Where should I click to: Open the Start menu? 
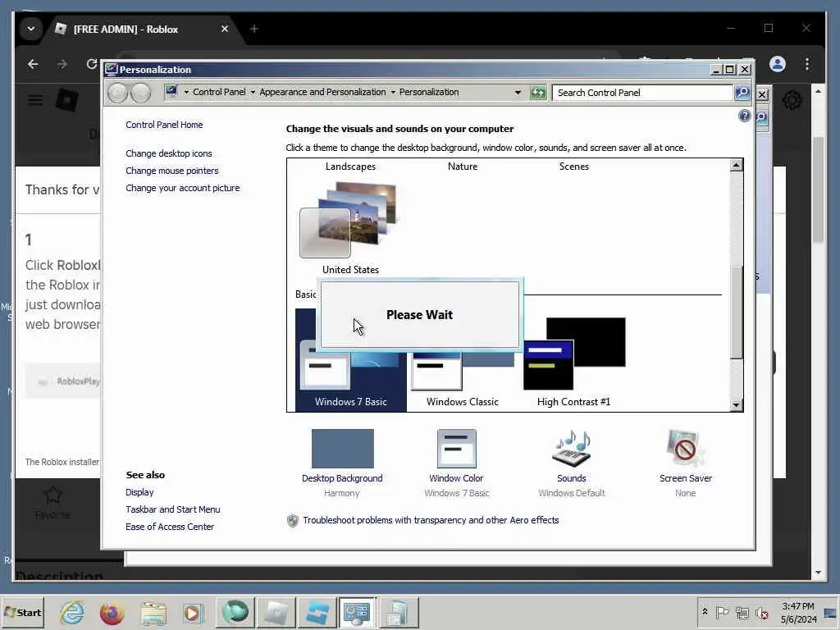[22, 613]
